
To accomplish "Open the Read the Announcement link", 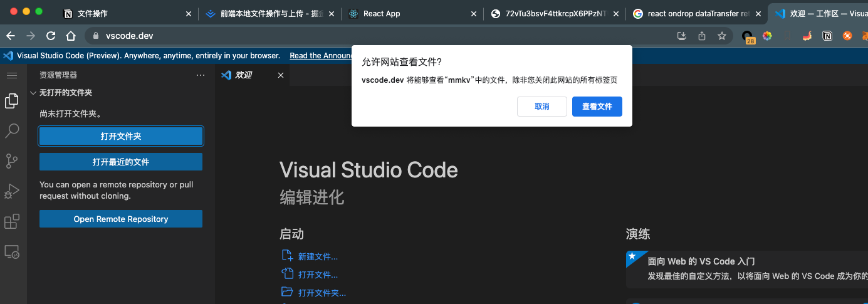I will click(x=320, y=56).
